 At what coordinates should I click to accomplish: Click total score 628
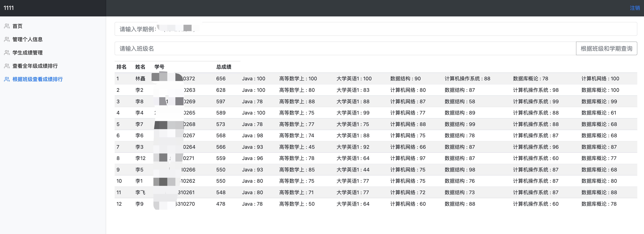click(x=221, y=90)
